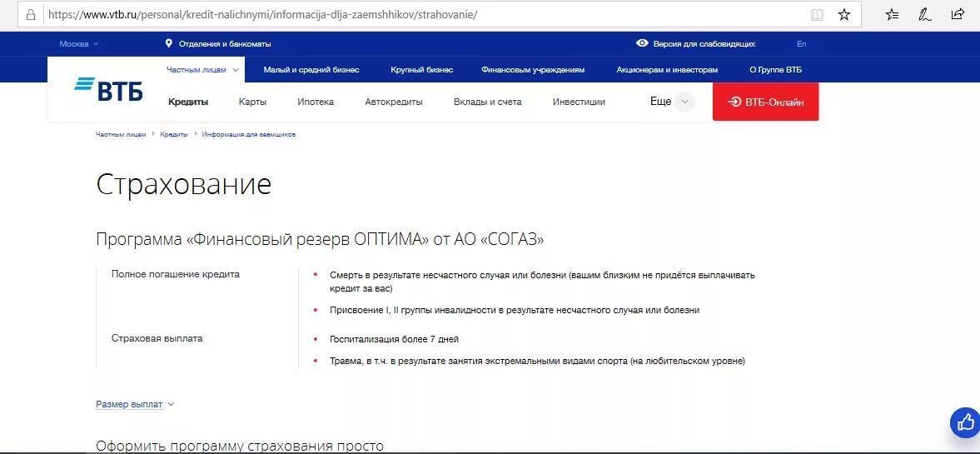Click the Госпитализация более 7 дней item
980x454 pixels.
tap(395, 339)
